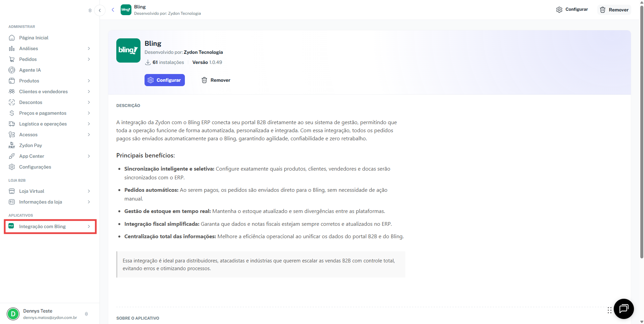Viewport: 644px width, 324px height.
Task: Open Integração com Bling menu item
Action: click(50, 226)
